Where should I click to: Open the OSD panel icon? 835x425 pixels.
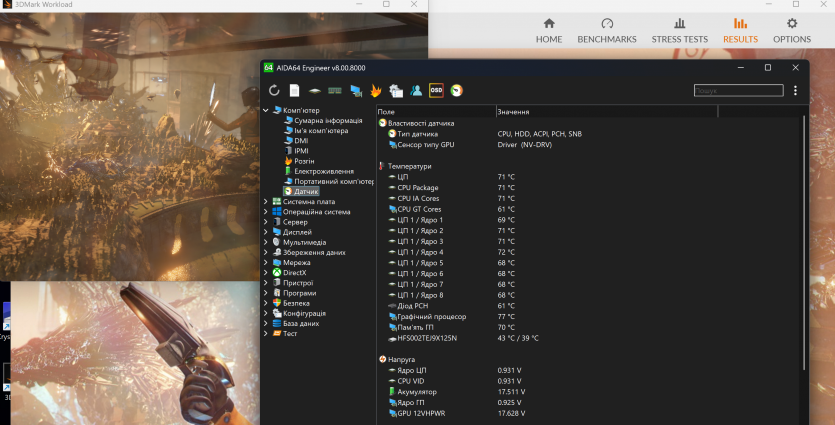(x=436, y=91)
